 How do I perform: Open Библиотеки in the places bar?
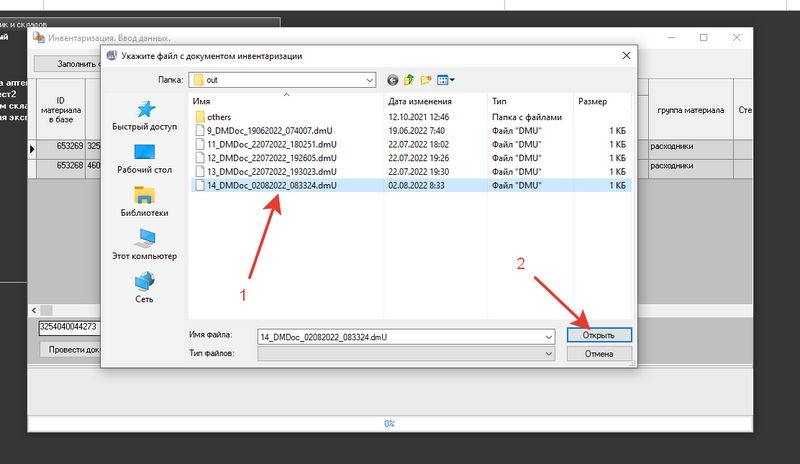(145, 201)
